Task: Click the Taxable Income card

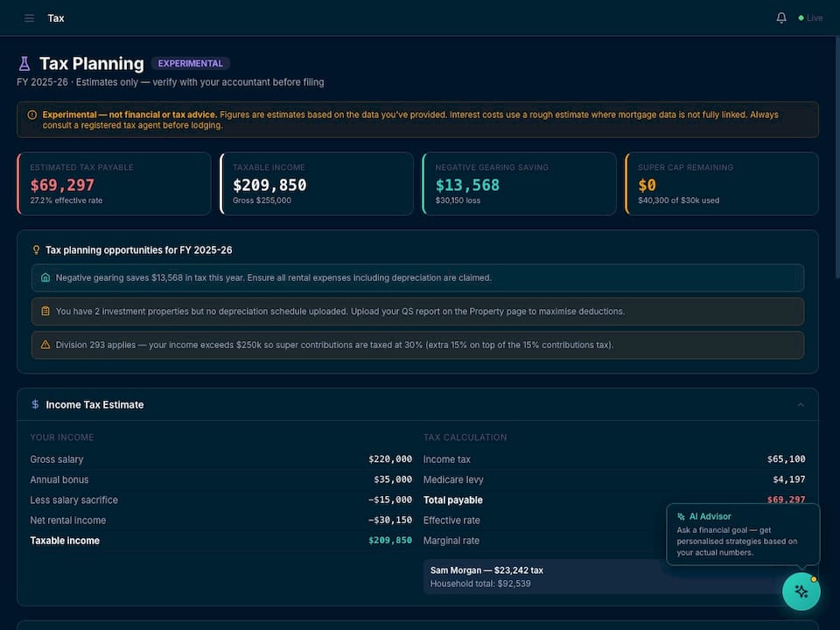Action: click(x=317, y=184)
